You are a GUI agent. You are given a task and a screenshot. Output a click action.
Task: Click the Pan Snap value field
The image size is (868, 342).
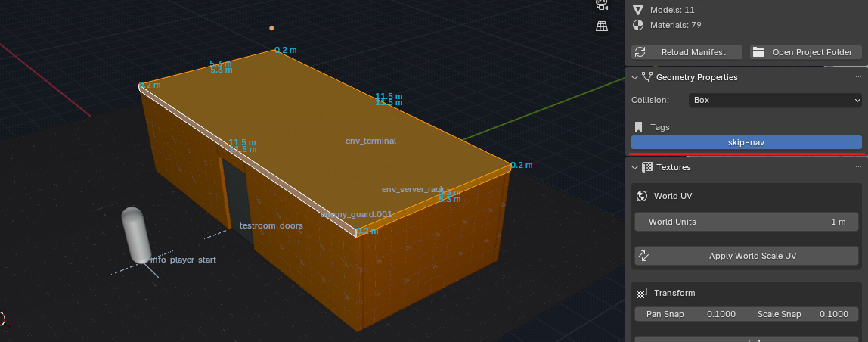click(690, 314)
